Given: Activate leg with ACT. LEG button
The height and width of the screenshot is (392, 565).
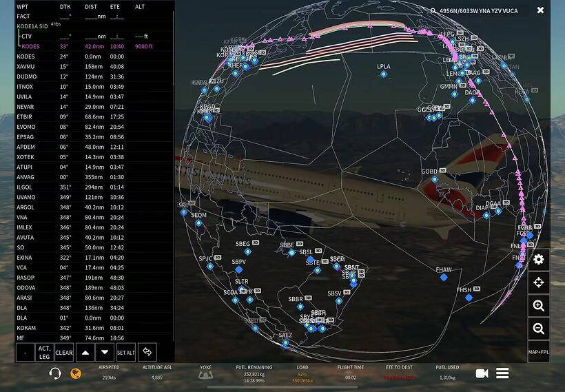Looking at the screenshot, I should pos(44,352).
